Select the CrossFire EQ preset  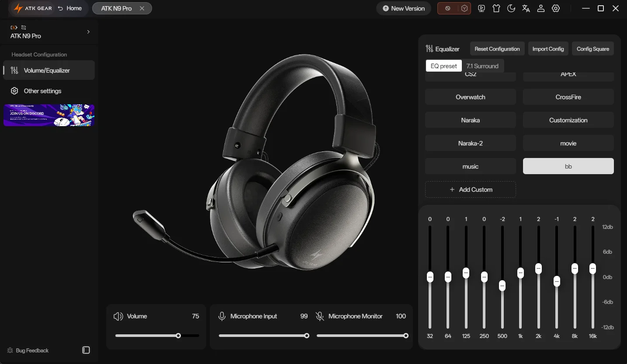pyautogui.click(x=568, y=97)
